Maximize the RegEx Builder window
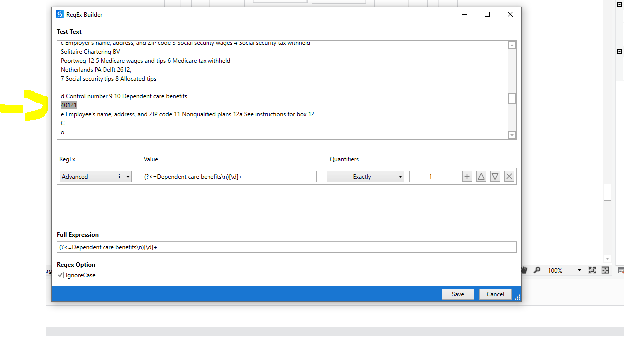The width and height of the screenshot is (624, 364). 487,14
